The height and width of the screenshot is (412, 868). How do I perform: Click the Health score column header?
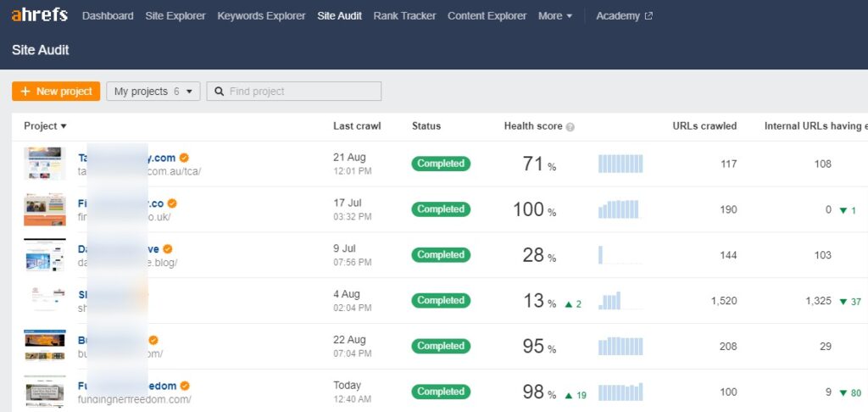click(533, 126)
